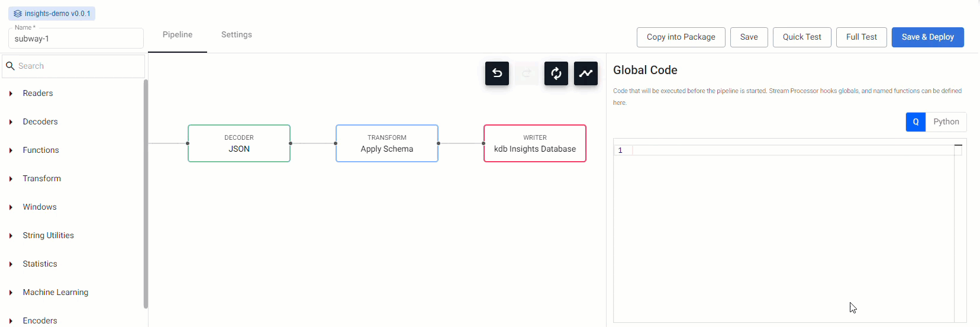The image size is (980, 327).
Task: Expand the Readers category
Action: [x=38, y=94]
